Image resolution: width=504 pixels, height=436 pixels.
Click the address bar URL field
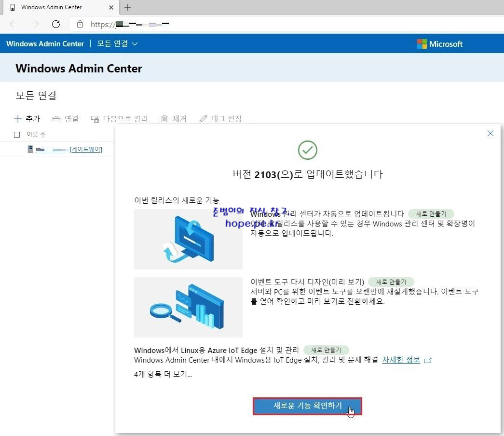286,24
